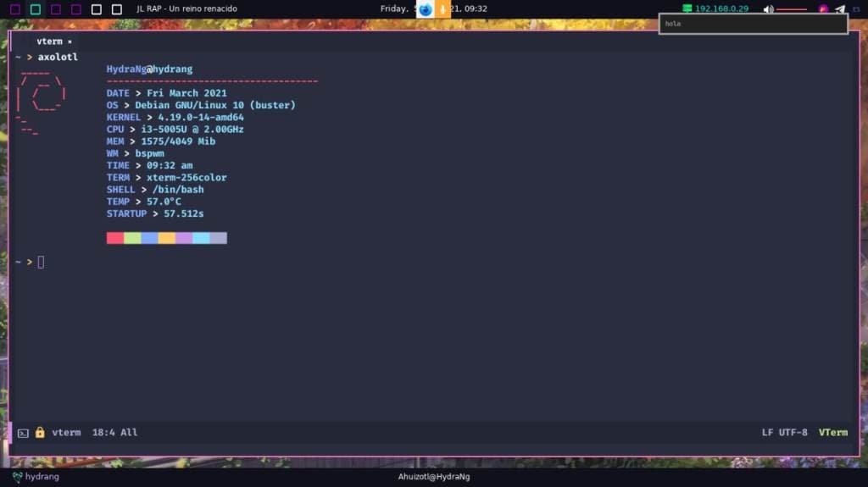Click the orange microphone icon in bar
The image size is (868, 487).
pyautogui.click(x=442, y=9)
